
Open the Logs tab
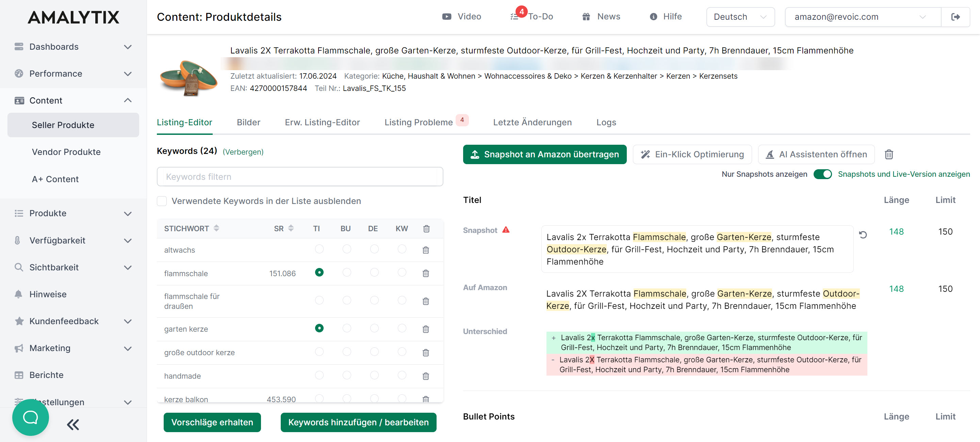coord(606,122)
